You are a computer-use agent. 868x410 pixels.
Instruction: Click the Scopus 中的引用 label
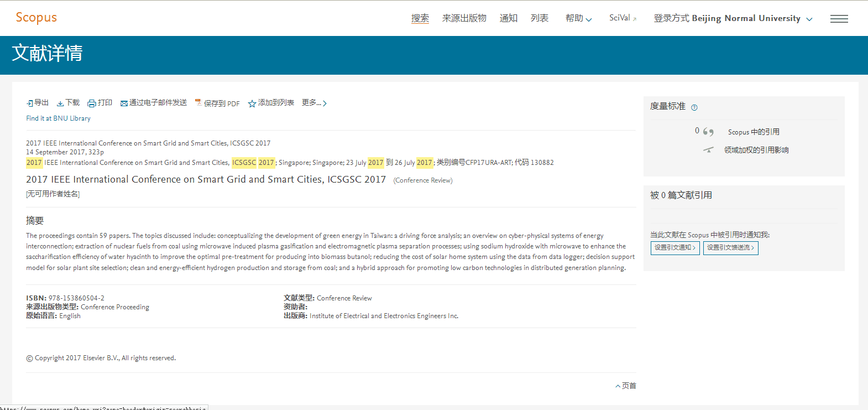coord(754,132)
